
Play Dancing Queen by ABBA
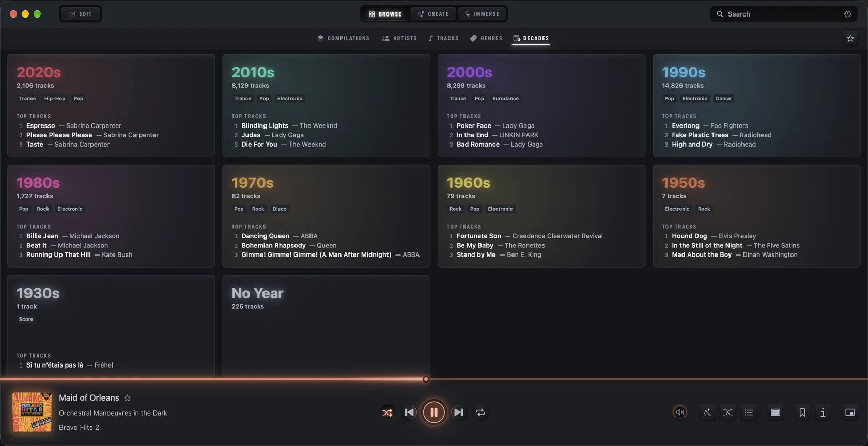coord(275,236)
